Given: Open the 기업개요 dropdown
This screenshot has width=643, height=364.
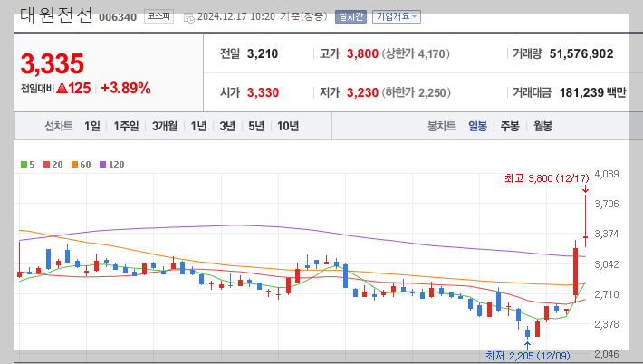Looking at the screenshot, I should 397,17.
